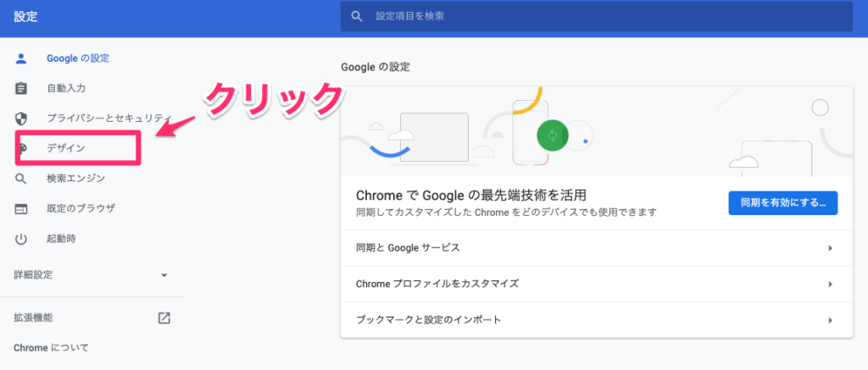The height and width of the screenshot is (370, 868).
Task: Click the shield icon for プライバシーとセキュリティ
Action: click(21, 119)
